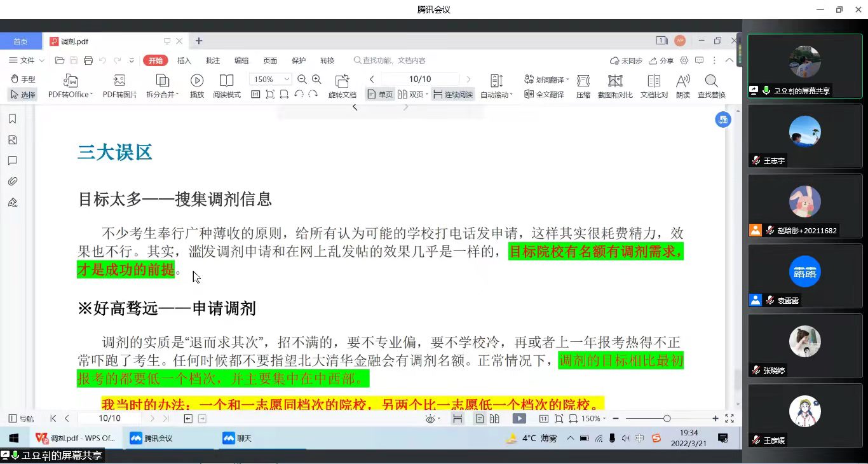The width and height of the screenshot is (868, 464).
Task: Click the 旋转文档 rotate document icon
Action: click(x=342, y=81)
